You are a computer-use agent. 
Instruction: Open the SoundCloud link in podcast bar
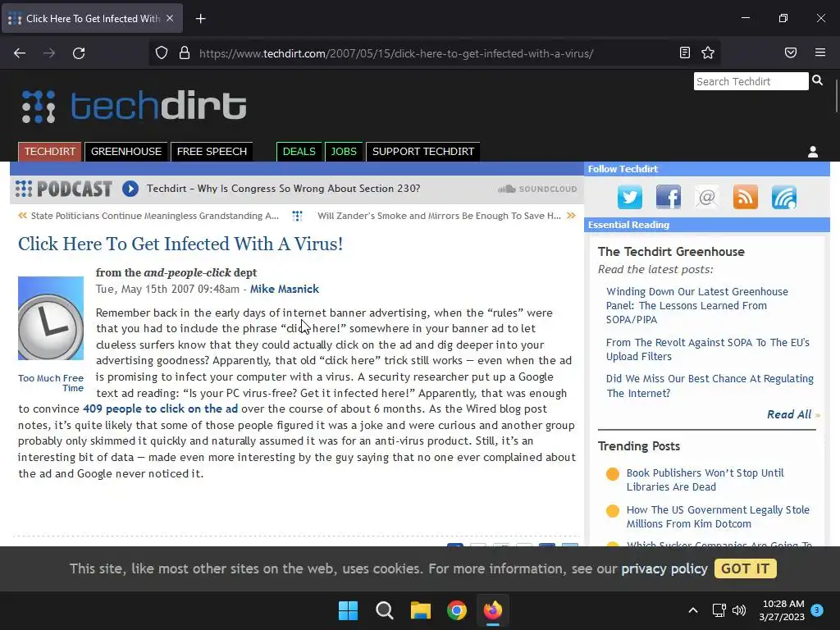coord(537,189)
